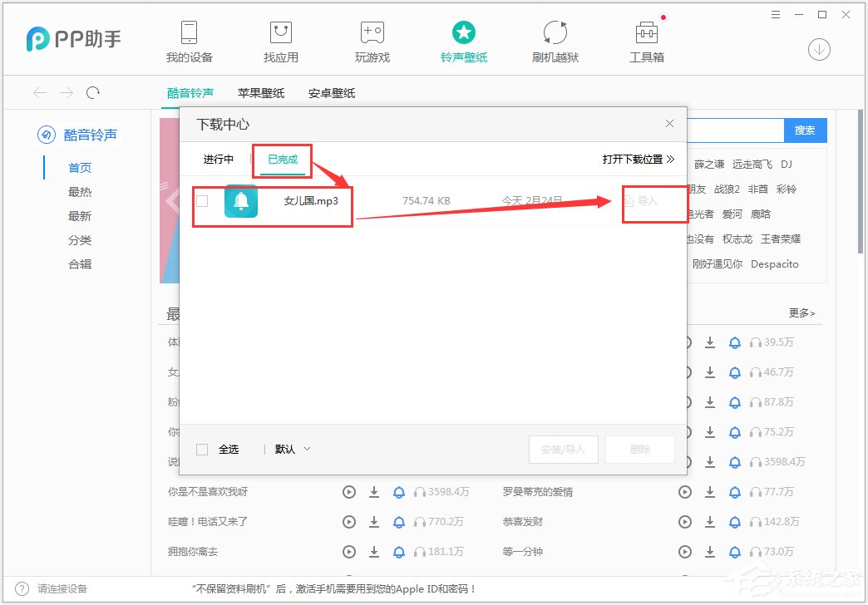Open the hamburger menu at top right
868x605 pixels.
(x=776, y=15)
